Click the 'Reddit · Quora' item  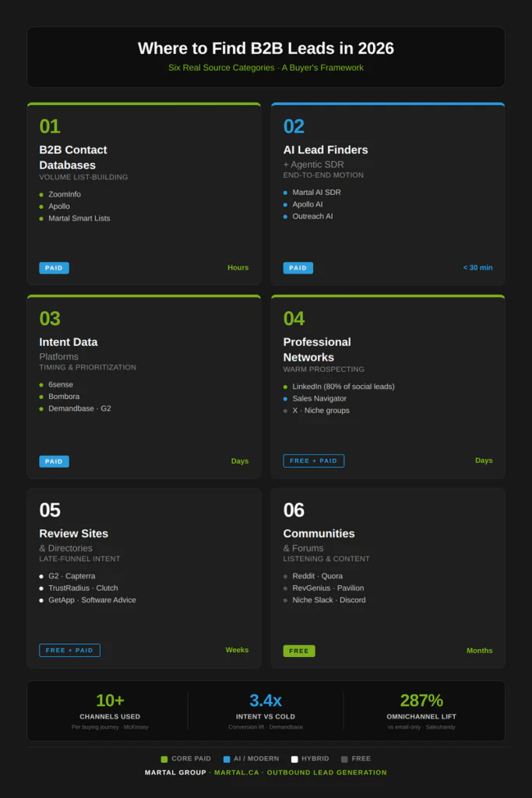[x=317, y=576]
